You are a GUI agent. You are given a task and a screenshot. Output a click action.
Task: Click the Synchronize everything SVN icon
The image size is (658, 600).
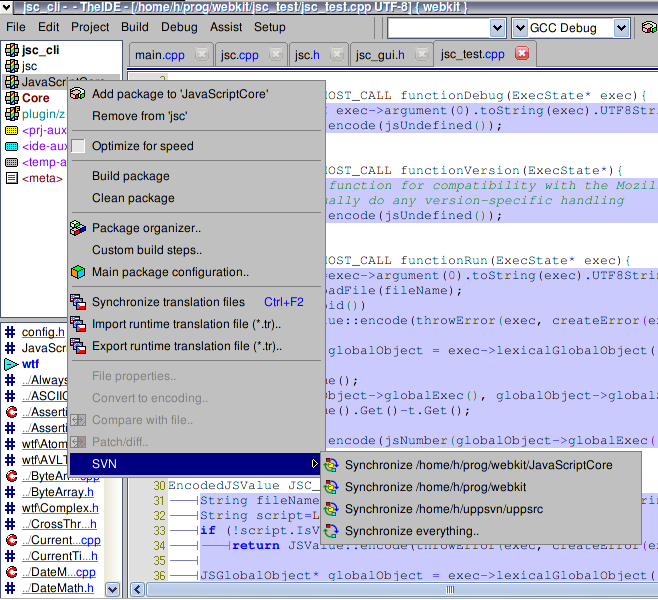331,531
